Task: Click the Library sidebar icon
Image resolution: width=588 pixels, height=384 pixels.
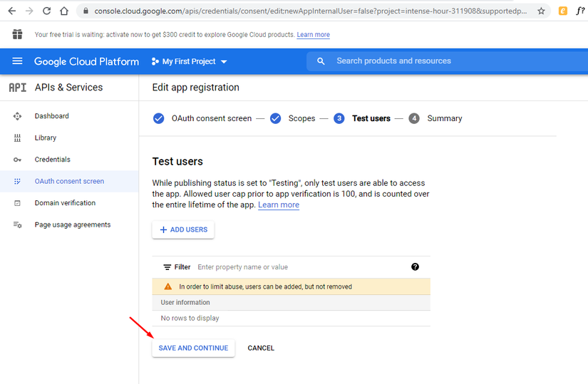Action: [17, 138]
